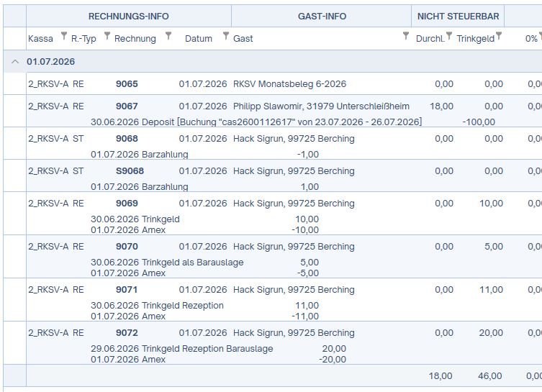Click Durchl. value 18,00 for invoice 9067

click(x=441, y=106)
